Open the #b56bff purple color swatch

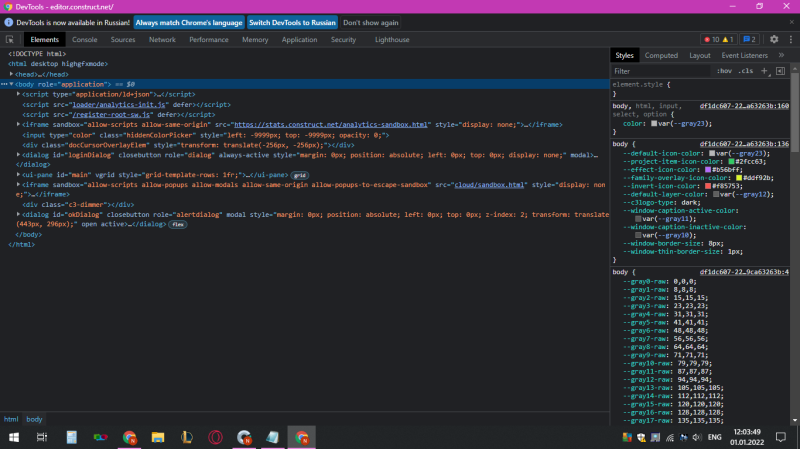[x=708, y=169]
